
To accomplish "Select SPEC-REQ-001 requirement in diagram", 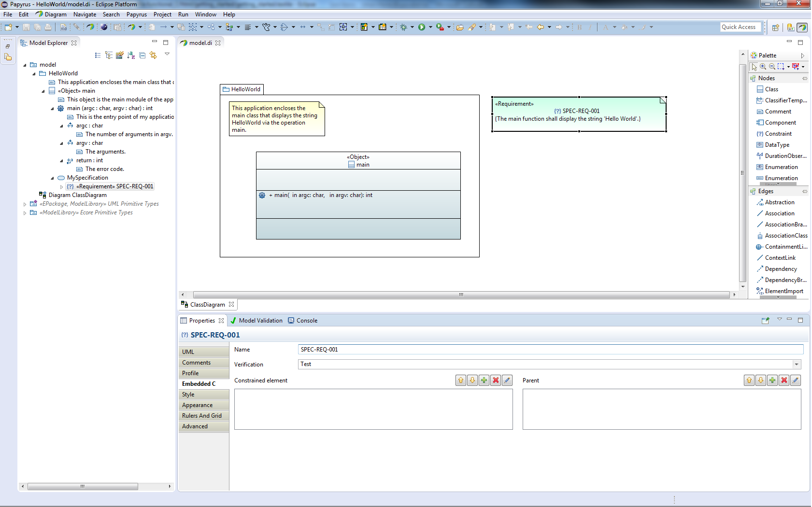I will click(x=579, y=114).
